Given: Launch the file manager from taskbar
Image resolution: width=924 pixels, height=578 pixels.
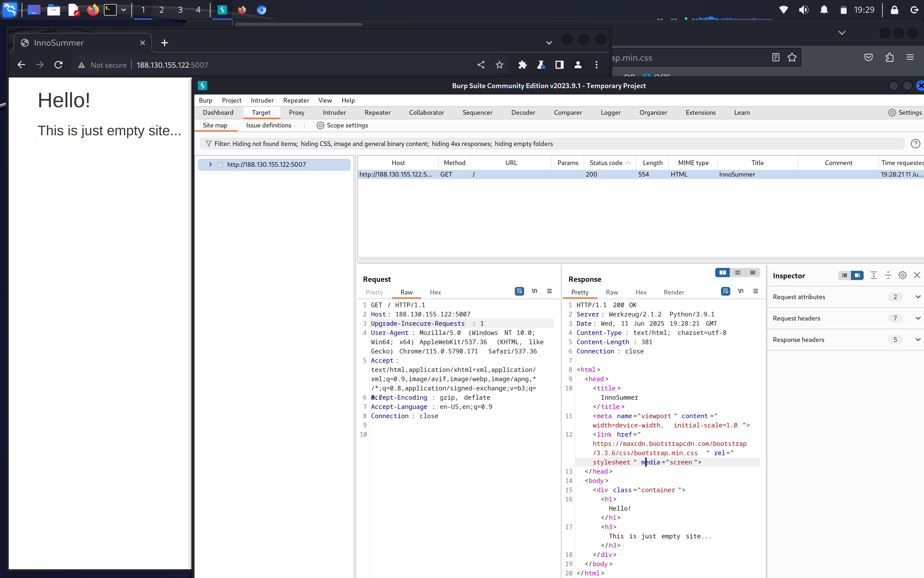Looking at the screenshot, I should click(x=53, y=10).
